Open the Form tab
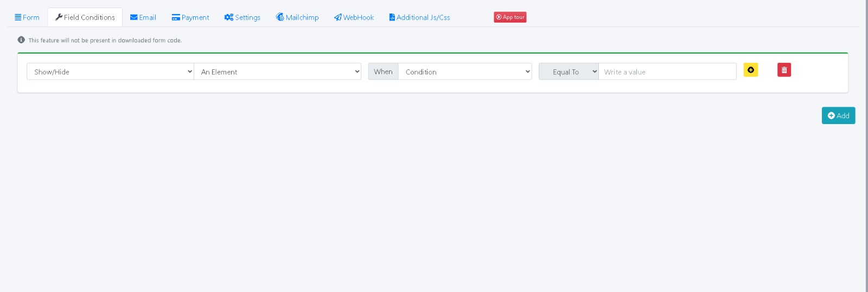 (27, 17)
